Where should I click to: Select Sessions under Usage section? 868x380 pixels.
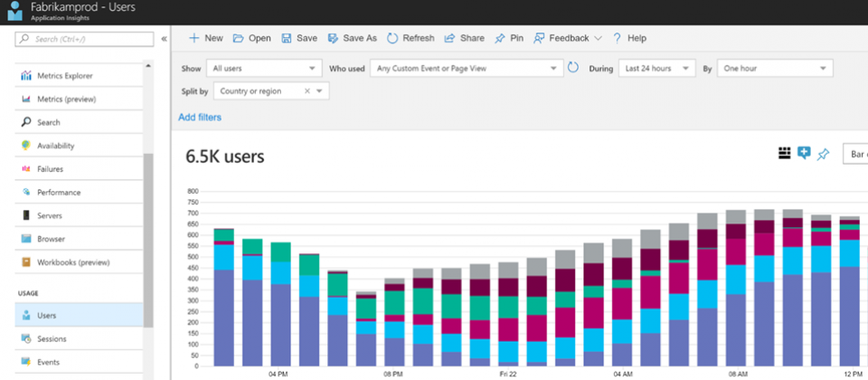pyautogui.click(x=52, y=338)
